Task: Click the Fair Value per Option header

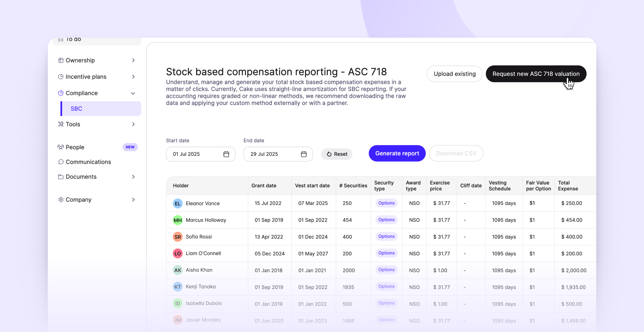Action: (x=538, y=185)
